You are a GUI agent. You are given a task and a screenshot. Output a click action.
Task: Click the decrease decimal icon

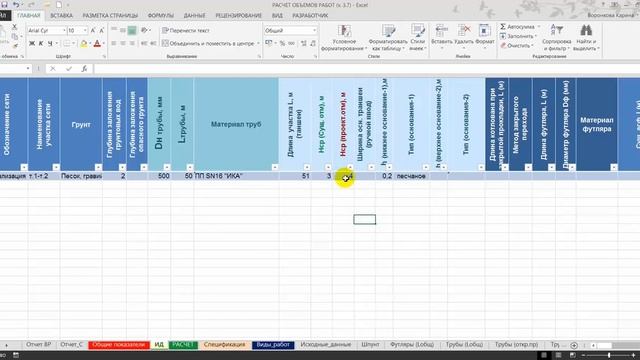(313, 43)
